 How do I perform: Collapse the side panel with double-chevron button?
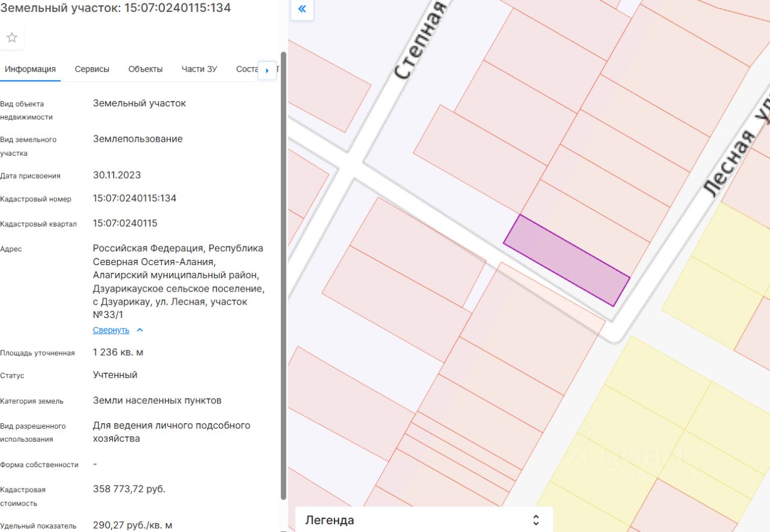click(x=302, y=9)
